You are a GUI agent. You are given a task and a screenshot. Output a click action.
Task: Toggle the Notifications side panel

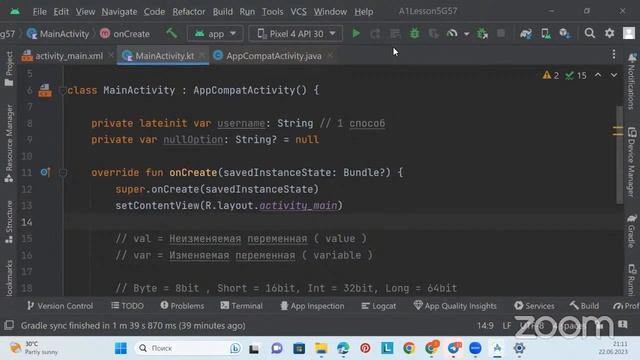click(632, 81)
